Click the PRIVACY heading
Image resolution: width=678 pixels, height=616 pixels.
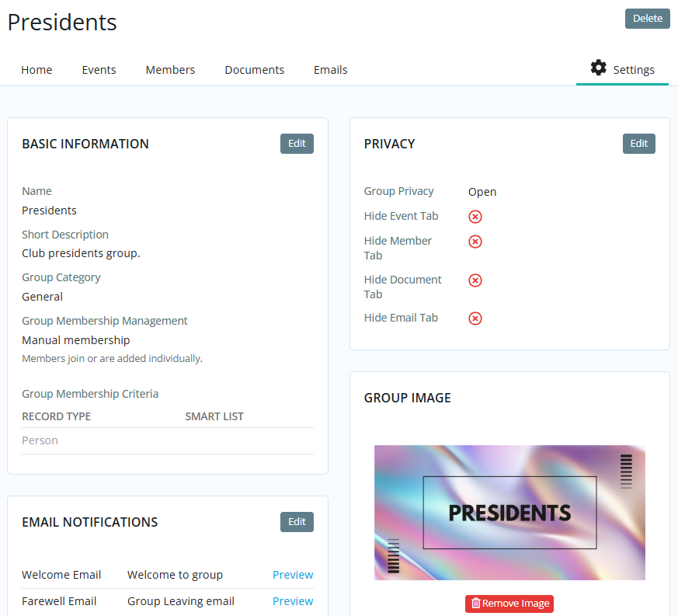coord(389,144)
